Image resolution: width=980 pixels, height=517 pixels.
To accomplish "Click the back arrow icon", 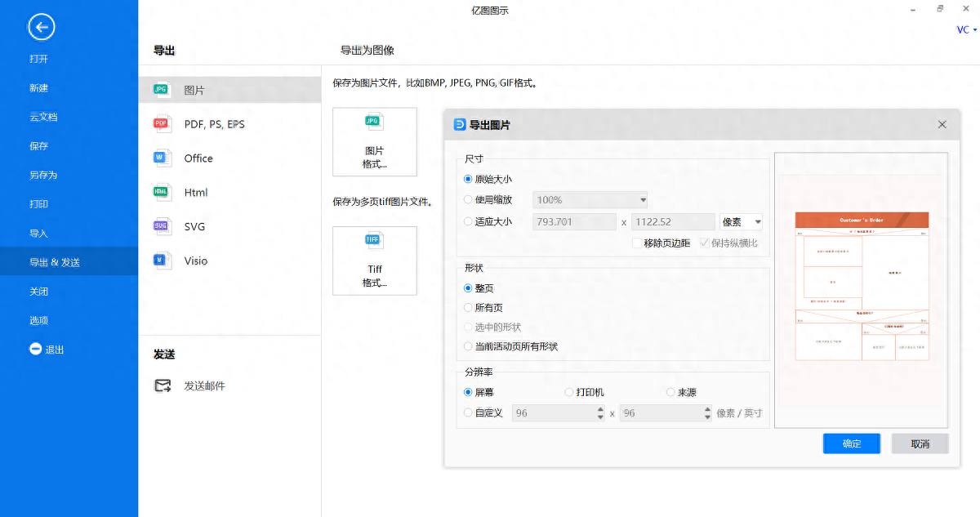I will coord(41,28).
